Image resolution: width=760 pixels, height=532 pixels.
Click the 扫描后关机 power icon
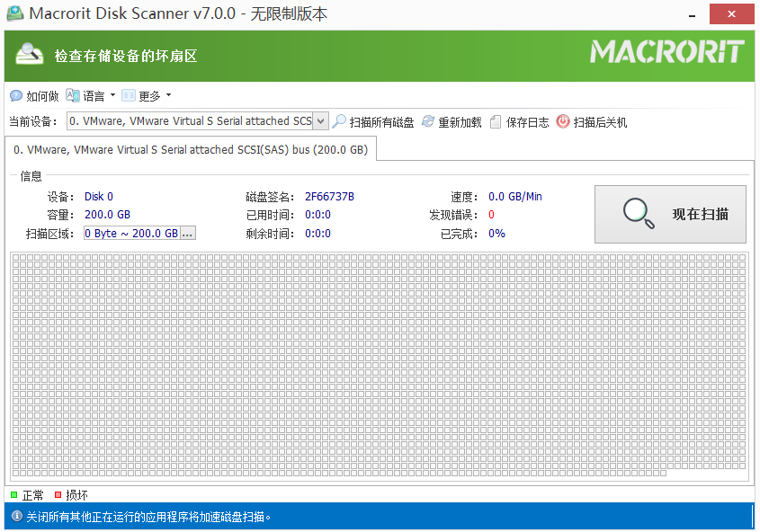click(563, 121)
